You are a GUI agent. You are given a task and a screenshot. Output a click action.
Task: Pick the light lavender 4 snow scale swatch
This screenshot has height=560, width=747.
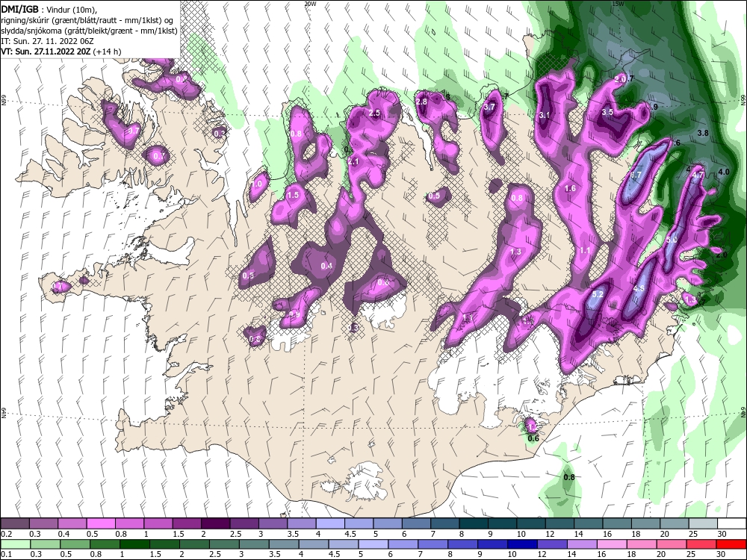click(x=330, y=523)
